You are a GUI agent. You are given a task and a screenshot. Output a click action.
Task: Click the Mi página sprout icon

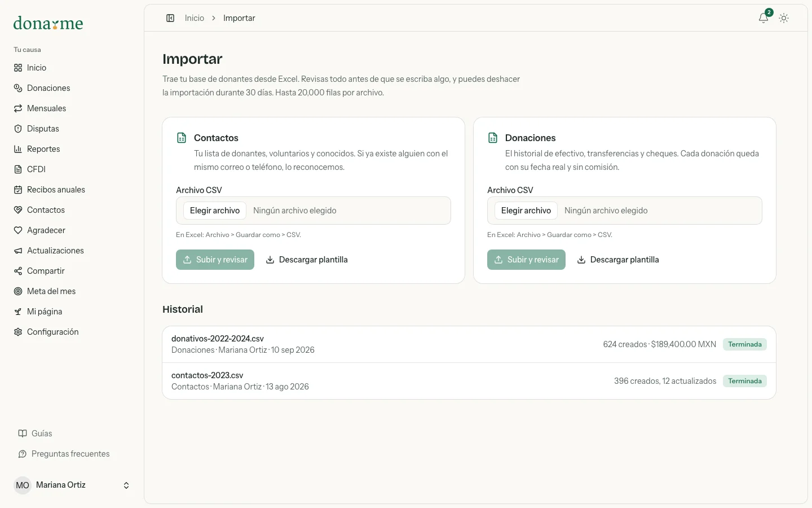coord(18,312)
